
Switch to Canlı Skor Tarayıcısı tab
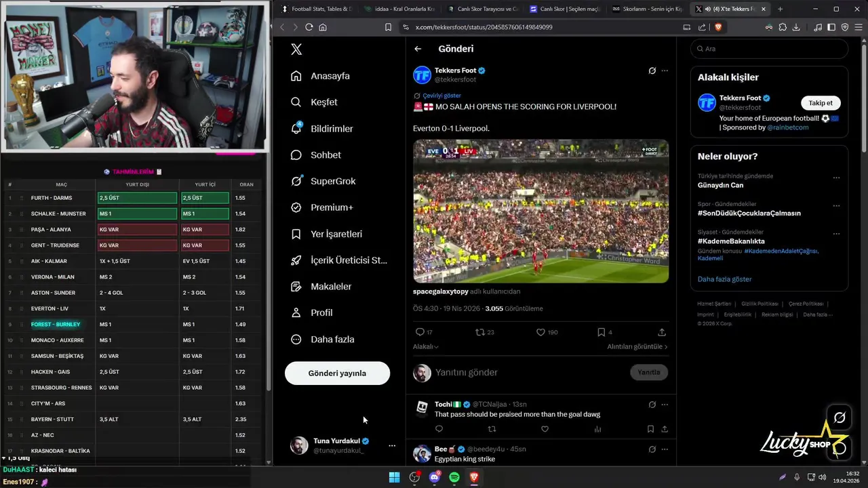coord(482,9)
